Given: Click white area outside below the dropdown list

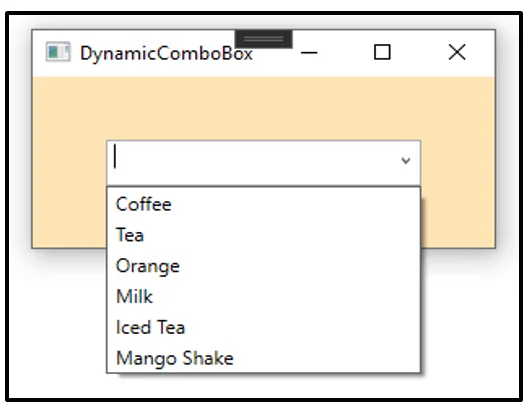Looking at the screenshot, I should 264,387.
